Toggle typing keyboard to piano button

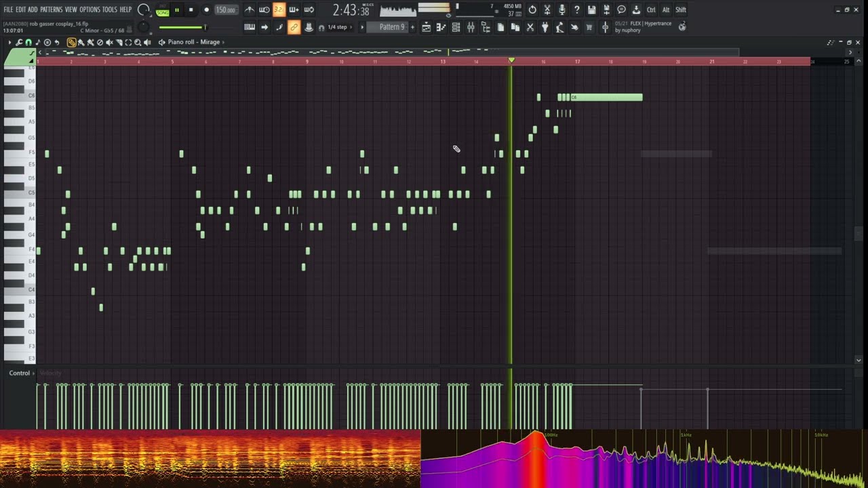[x=250, y=27]
